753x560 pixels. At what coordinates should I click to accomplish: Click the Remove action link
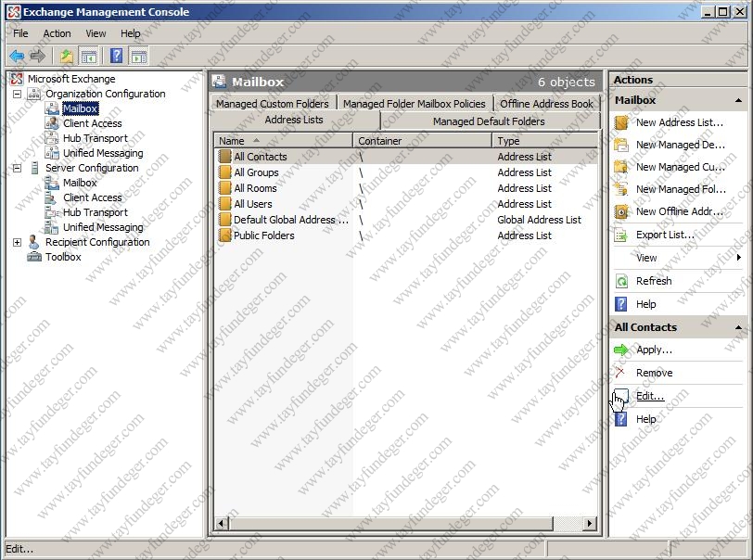click(x=654, y=373)
